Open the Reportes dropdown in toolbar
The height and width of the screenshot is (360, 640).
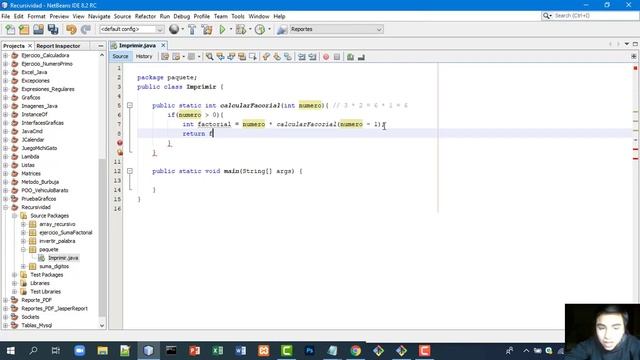tap(336, 29)
